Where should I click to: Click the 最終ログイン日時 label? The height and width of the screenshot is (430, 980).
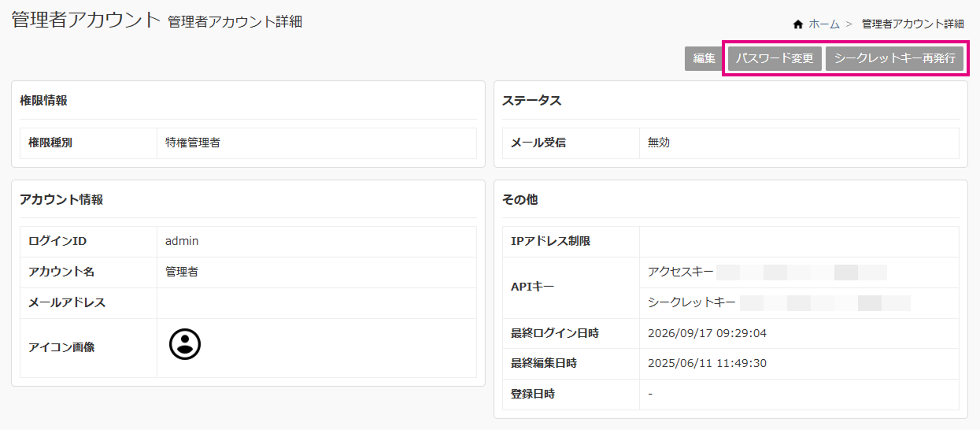point(555,333)
